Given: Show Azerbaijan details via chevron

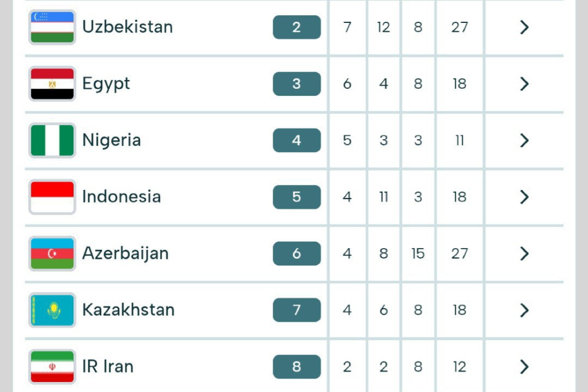Looking at the screenshot, I should (524, 253).
